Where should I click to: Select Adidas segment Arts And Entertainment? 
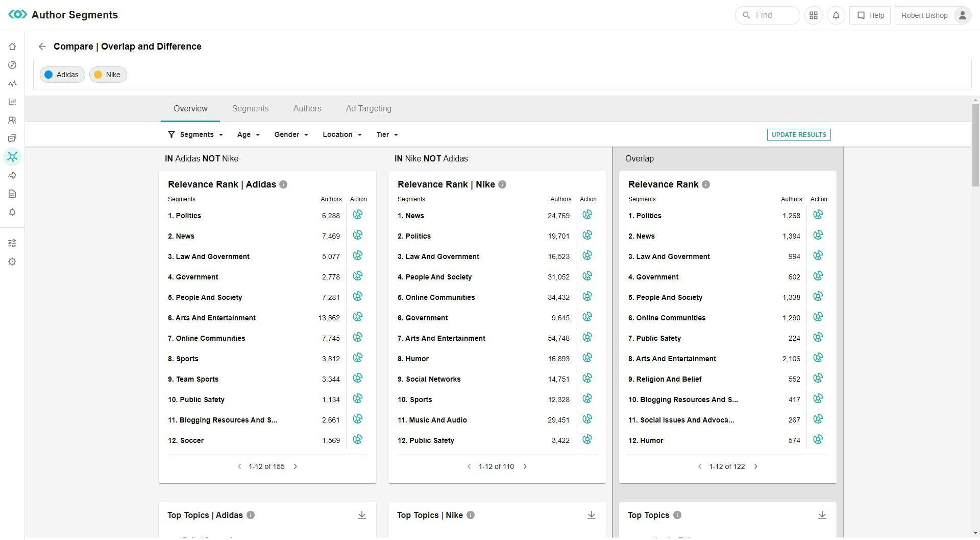[x=212, y=318]
